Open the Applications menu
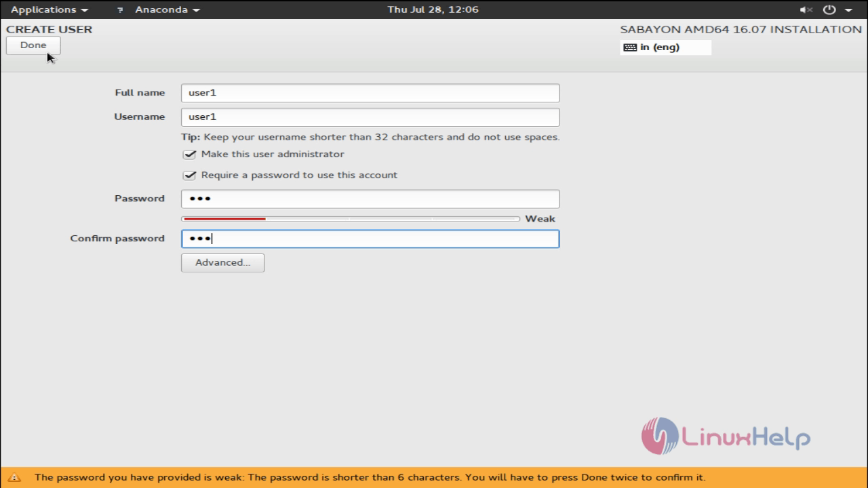868x488 pixels. (50, 9)
